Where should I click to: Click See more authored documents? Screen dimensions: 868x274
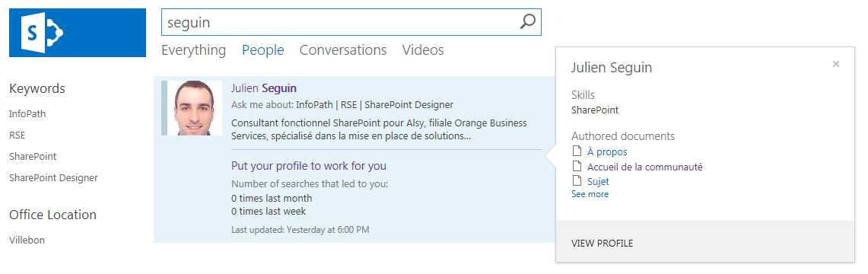[x=590, y=194]
